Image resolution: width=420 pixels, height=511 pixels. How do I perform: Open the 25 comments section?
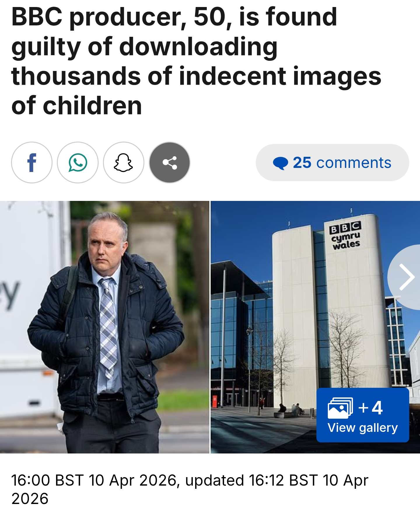(332, 163)
